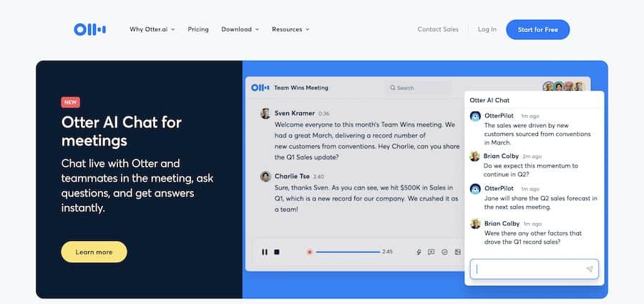This screenshot has width=644, height=304.
Task: Click the red NEW badge
Action: coord(71,102)
